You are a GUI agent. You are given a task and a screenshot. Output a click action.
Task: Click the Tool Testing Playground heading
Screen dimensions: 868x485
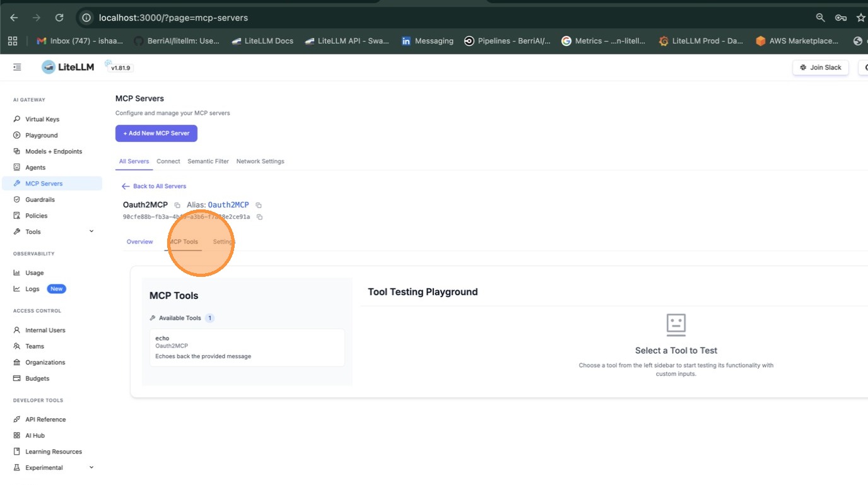(423, 292)
